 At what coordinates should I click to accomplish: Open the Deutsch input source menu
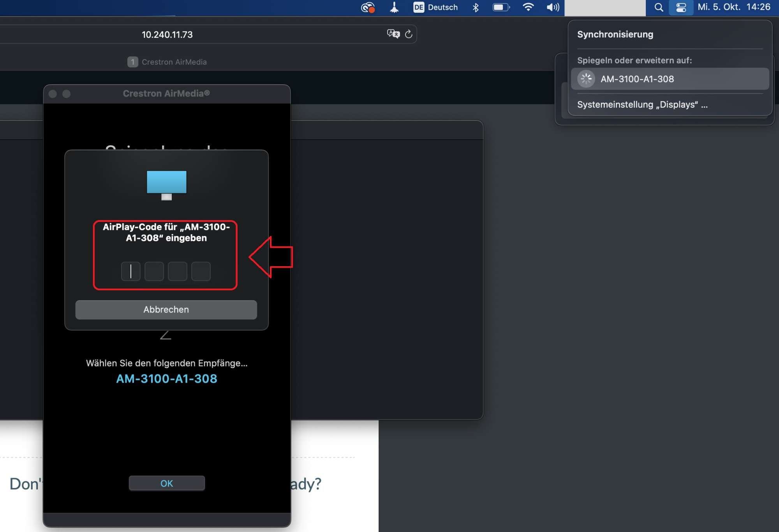coord(435,7)
